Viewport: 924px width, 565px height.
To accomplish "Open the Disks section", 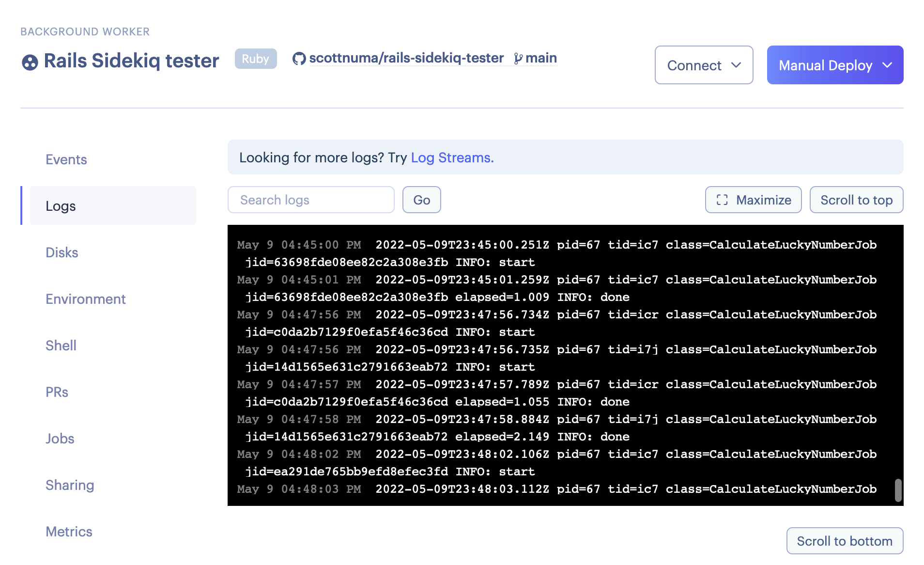I will click(x=62, y=252).
